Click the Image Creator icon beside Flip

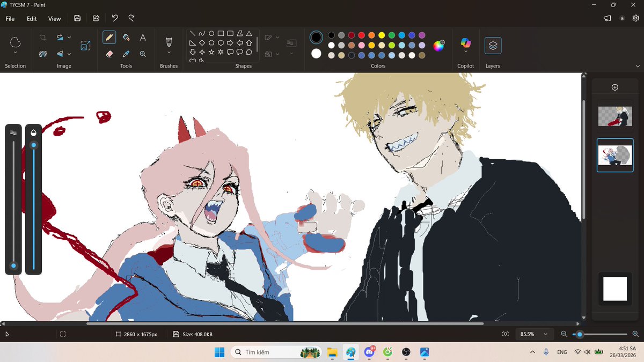[x=85, y=46]
